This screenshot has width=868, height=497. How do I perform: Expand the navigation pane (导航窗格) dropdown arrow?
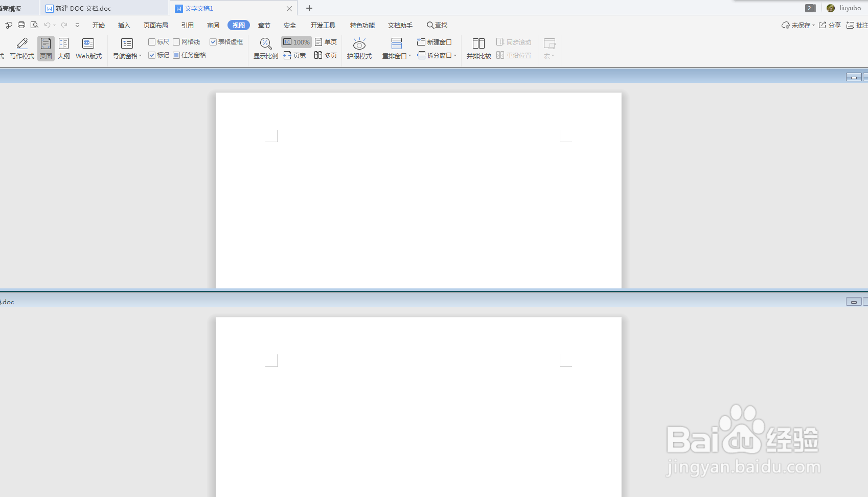pyautogui.click(x=140, y=56)
